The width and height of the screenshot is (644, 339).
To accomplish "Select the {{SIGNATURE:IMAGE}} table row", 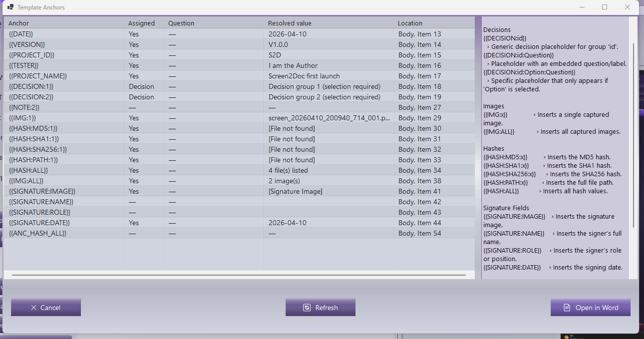I will (239, 191).
